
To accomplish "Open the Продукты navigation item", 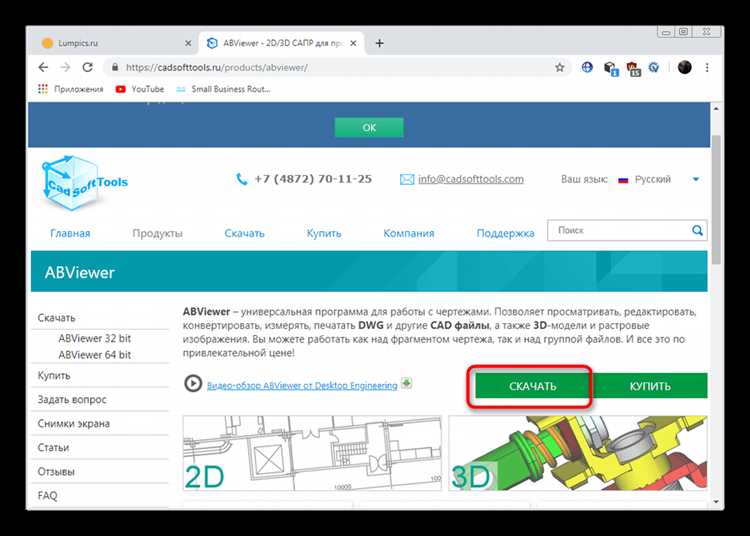I will (157, 233).
